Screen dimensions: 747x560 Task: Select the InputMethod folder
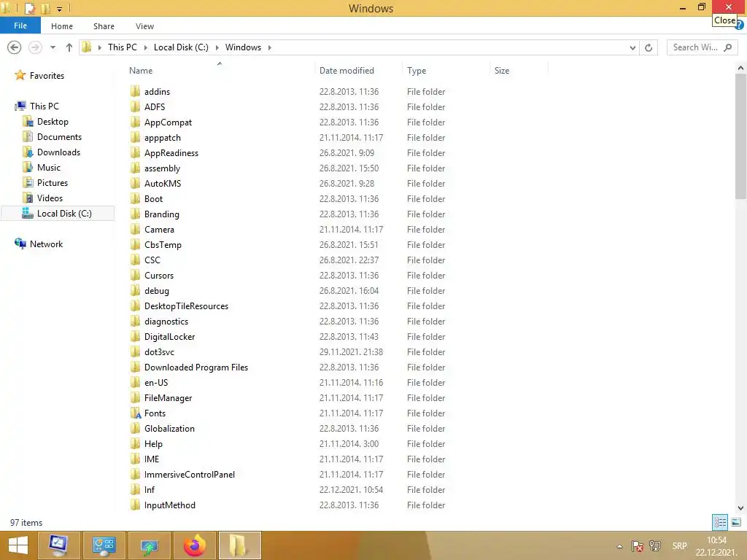[170, 505]
